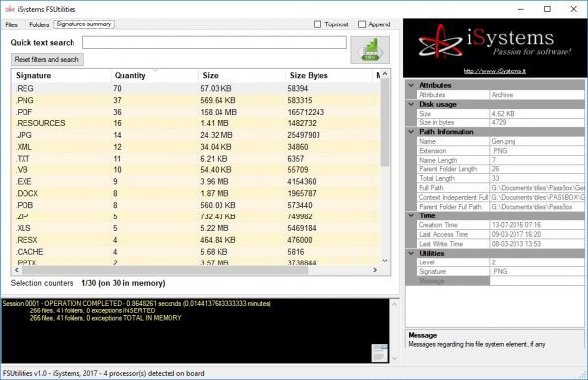Select the .XML signature row
Viewport: 588px width, 380px height.
[x=197, y=147]
